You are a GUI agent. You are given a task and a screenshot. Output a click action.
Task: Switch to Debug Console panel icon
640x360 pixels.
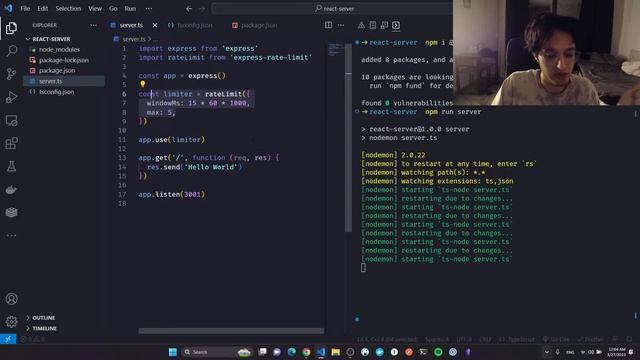(x=384, y=25)
